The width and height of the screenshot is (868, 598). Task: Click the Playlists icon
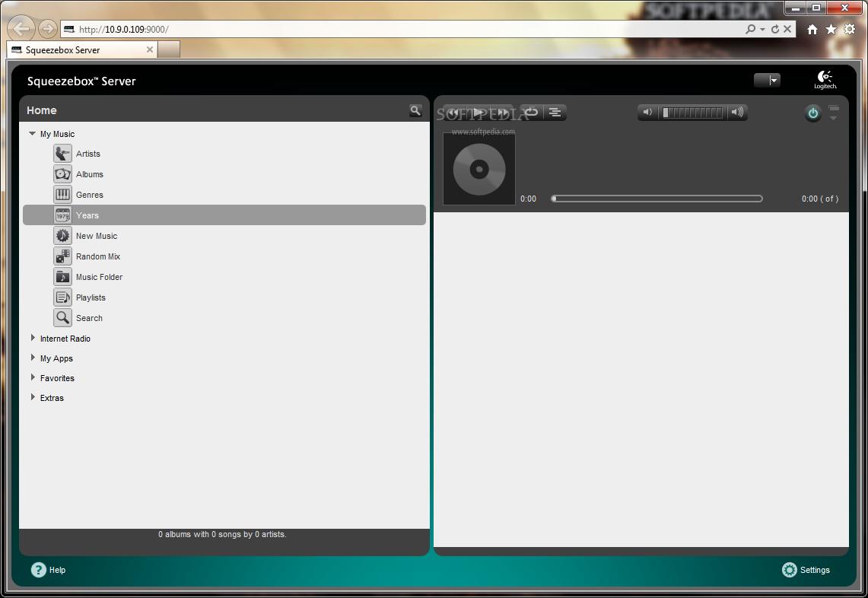point(62,297)
